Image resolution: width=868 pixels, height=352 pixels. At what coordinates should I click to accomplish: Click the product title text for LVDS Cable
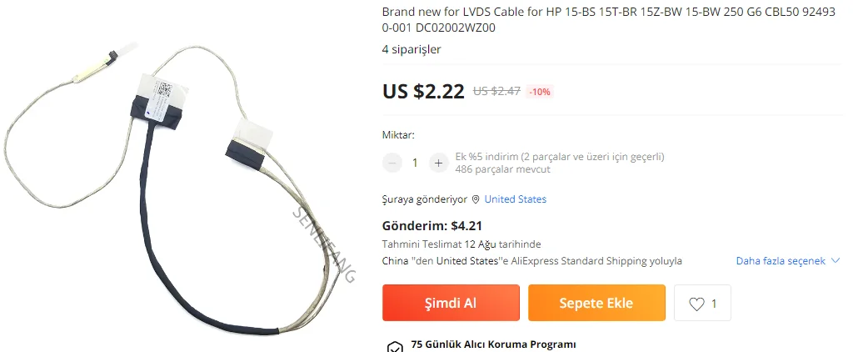pos(609,19)
